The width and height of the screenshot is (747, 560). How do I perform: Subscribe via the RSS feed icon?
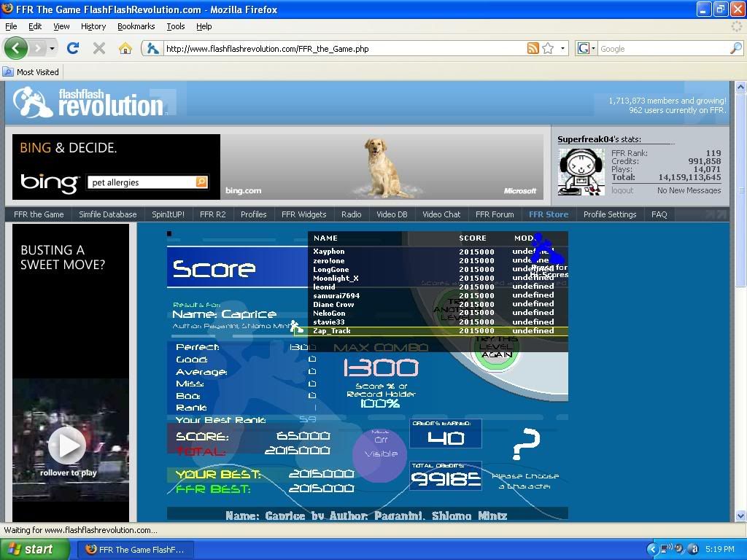tap(533, 49)
